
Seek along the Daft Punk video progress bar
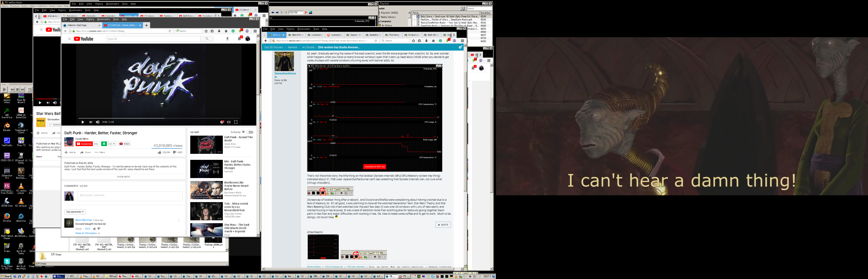point(159,118)
